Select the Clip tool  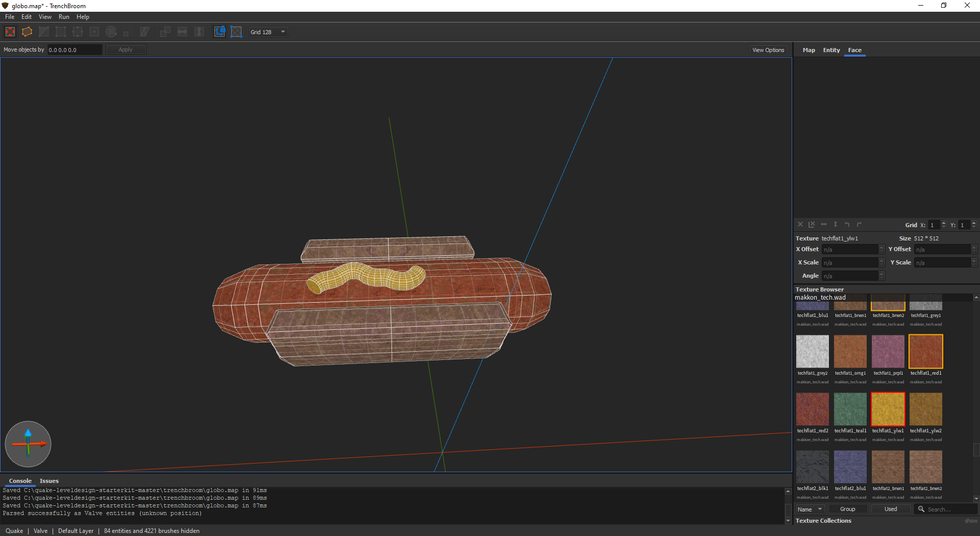44,32
